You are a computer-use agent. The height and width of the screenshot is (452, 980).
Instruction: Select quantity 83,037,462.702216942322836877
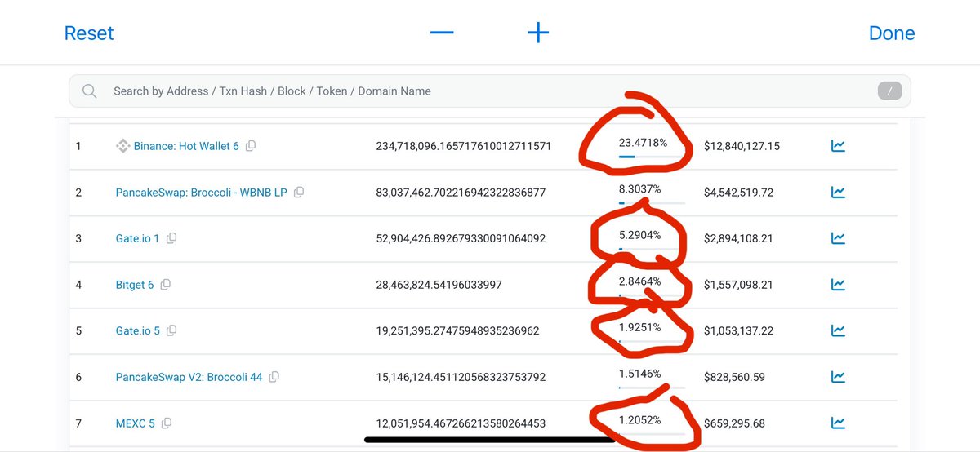[x=461, y=193]
